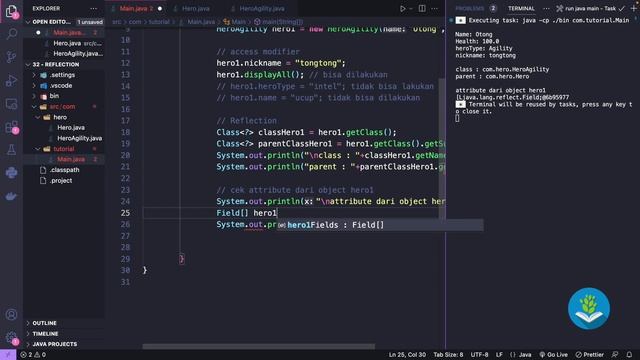640x360 pixels.
Task: Open notifications bell in status bar
Action: click(x=629, y=355)
